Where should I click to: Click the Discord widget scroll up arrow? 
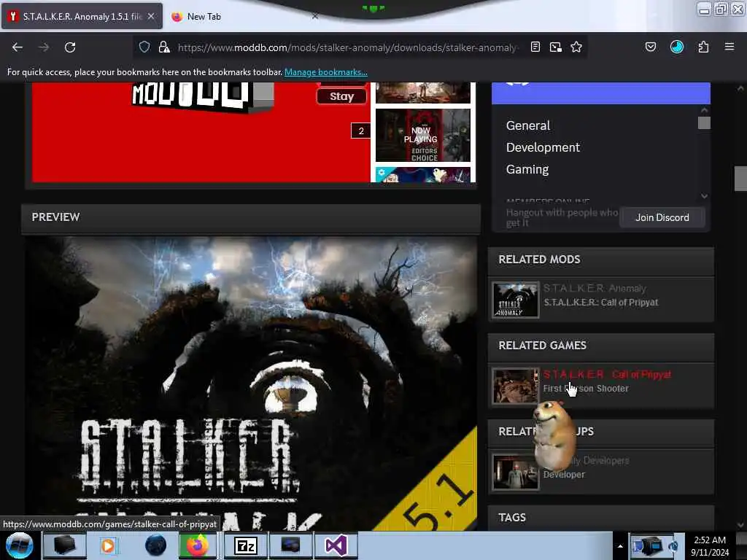point(704,110)
